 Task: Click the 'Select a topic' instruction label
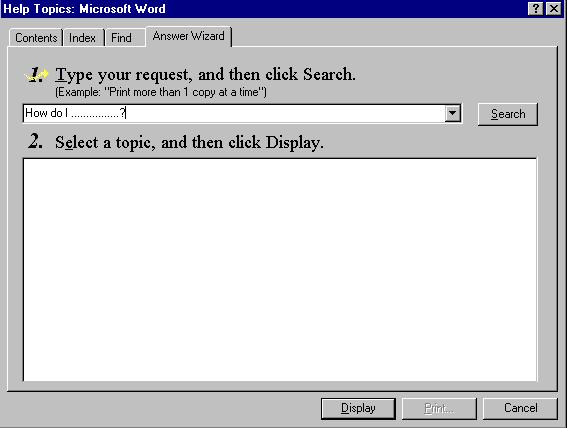tap(189, 142)
